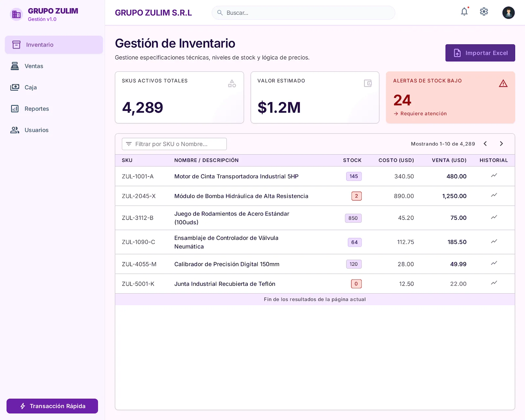Click the Grupo Zulim building logo icon
Screen dimensions: 525x420
[x=16, y=14]
